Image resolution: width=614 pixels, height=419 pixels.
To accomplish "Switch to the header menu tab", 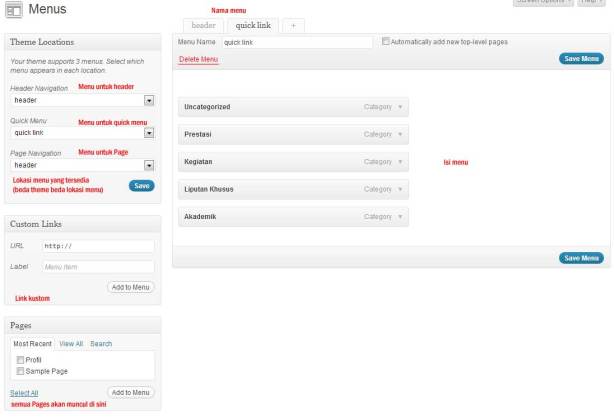I will 203,25.
